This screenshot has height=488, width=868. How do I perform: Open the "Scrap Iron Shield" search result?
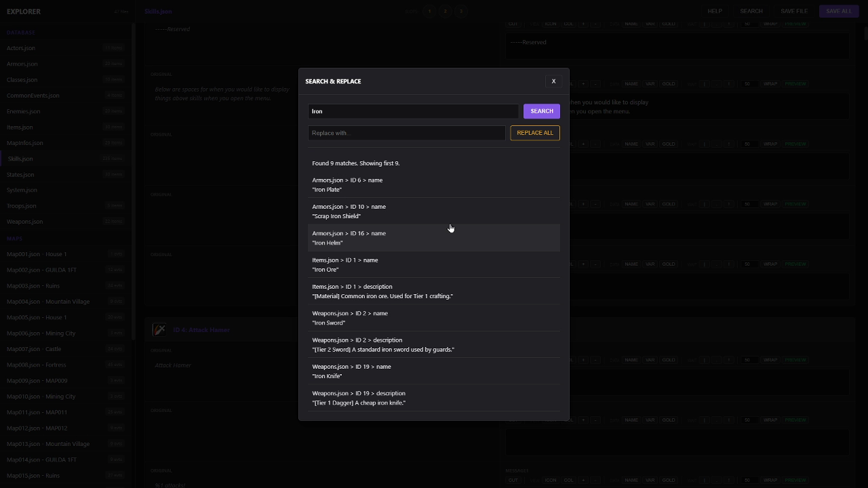click(434, 211)
